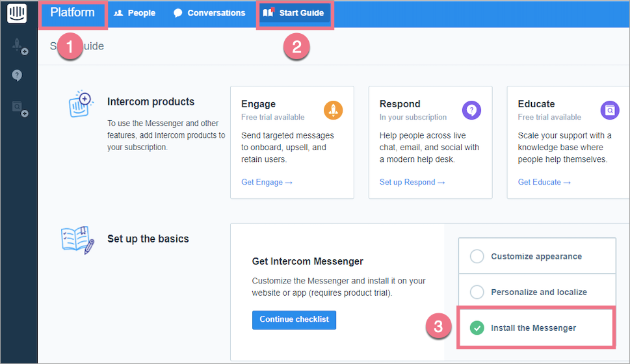Click the orange Engage rocket icon
The image size is (630, 364).
click(333, 110)
